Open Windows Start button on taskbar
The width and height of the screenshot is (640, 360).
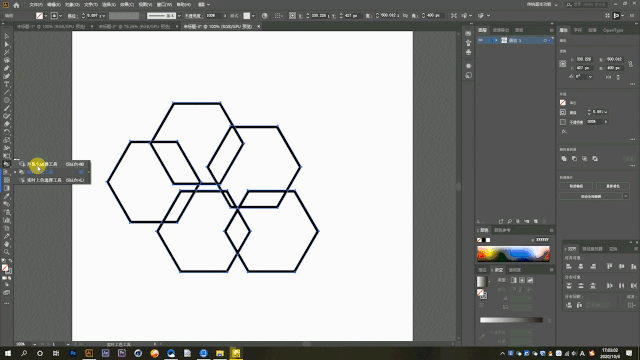8,353
